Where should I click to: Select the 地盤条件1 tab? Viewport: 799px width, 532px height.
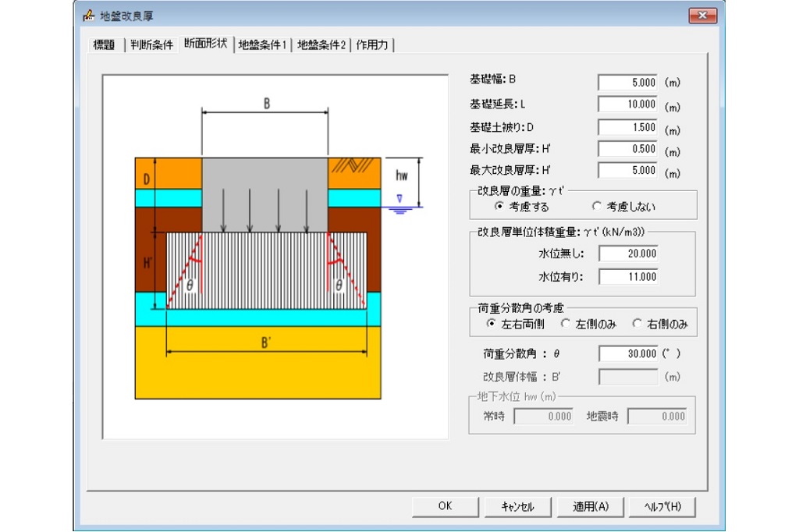[x=262, y=44]
